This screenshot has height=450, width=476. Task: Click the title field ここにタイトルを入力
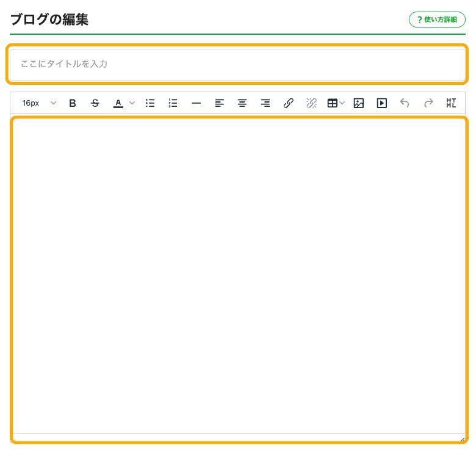[x=237, y=64]
